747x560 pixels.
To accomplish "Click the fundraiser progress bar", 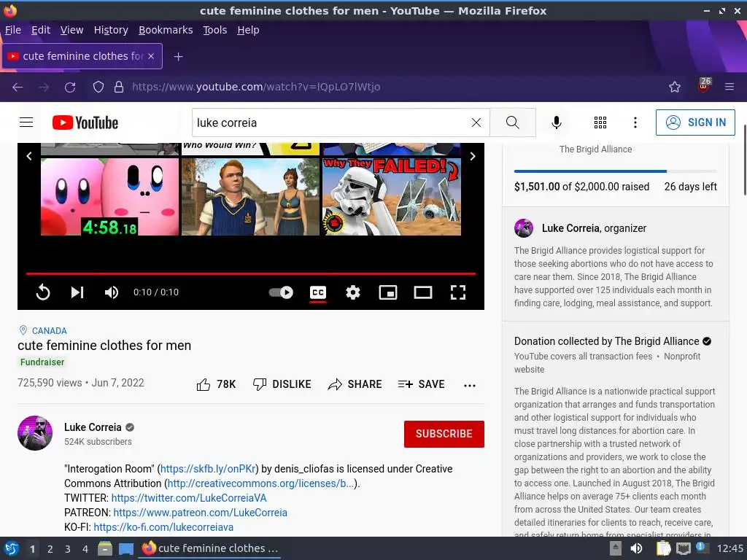I will pyautogui.click(x=616, y=171).
